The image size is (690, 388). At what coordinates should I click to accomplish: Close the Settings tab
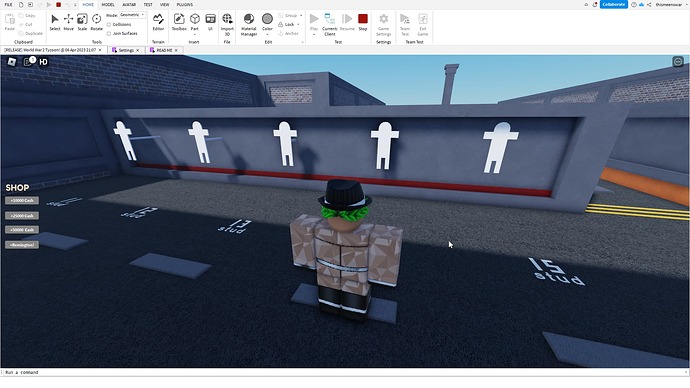[x=137, y=50]
